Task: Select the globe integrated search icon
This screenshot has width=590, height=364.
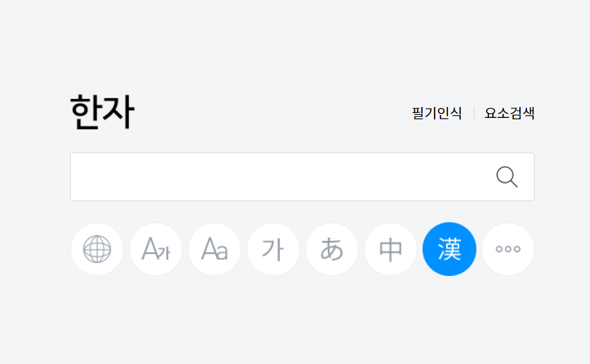Action: (x=97, y=249)
